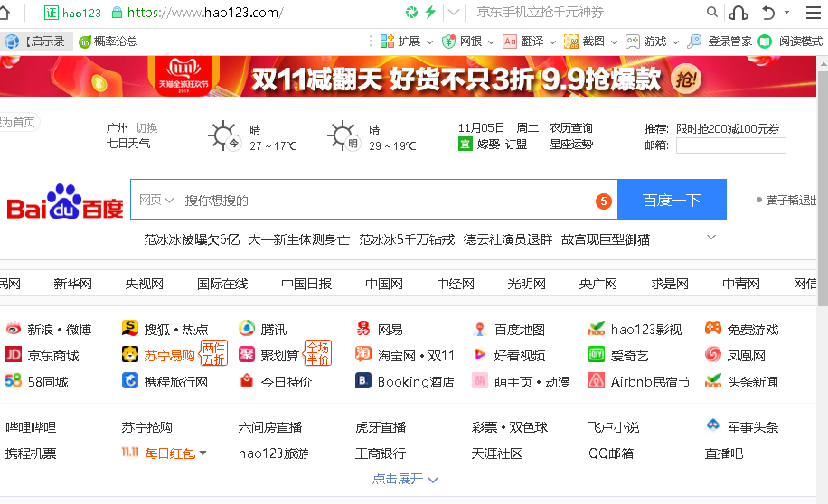Toggle 阅读模式 reading mode

coord(790,42)
